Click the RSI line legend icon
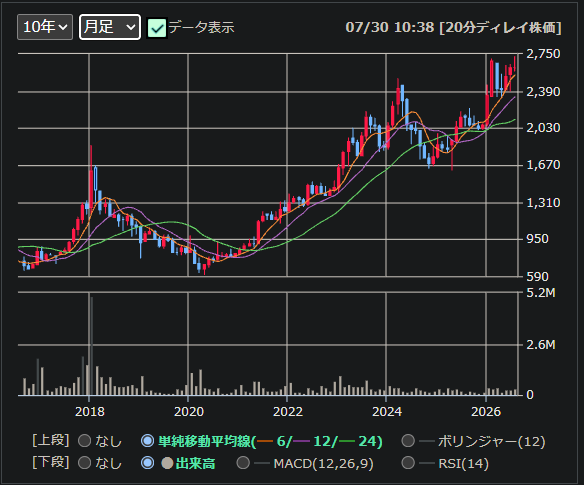 click(x=427, y=463)
